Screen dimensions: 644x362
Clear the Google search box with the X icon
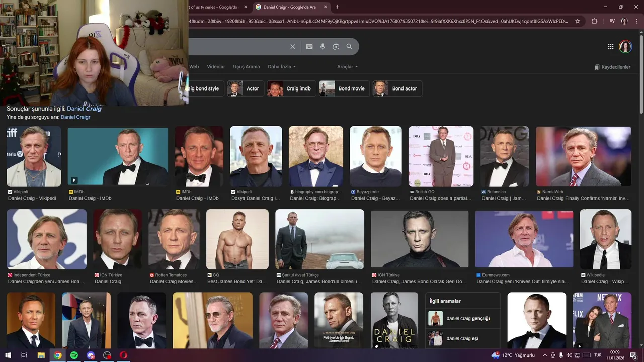(293, 47)
